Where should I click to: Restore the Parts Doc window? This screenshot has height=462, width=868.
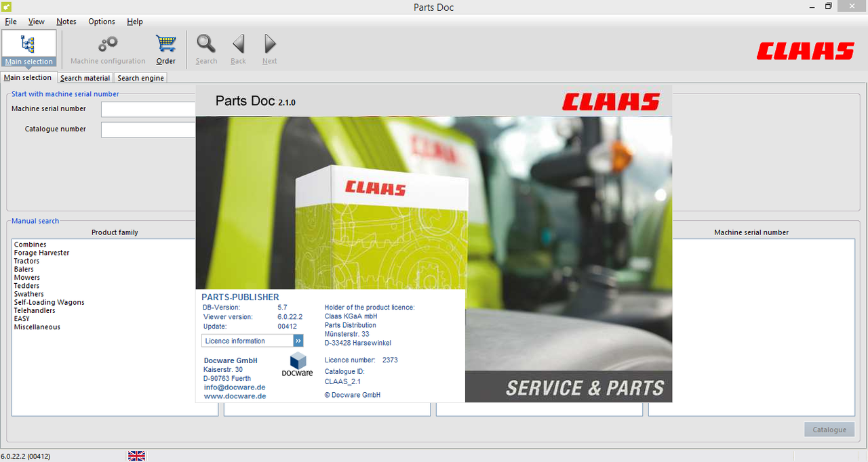coord(828,6)
